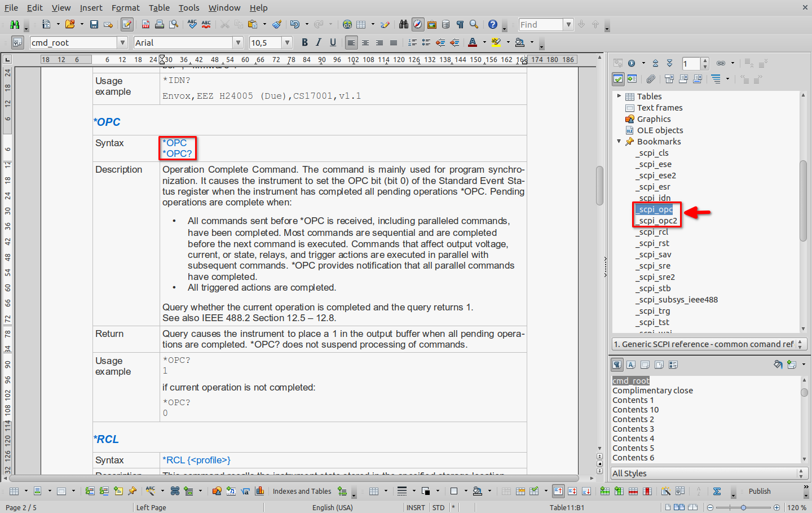Click the Save document icon

[x=94, y=24]
